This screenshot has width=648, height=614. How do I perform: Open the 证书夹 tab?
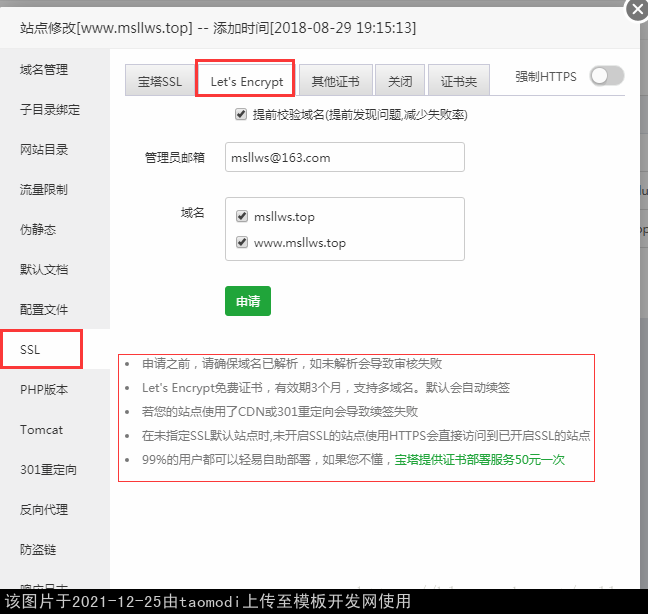[x=459, y=82]
